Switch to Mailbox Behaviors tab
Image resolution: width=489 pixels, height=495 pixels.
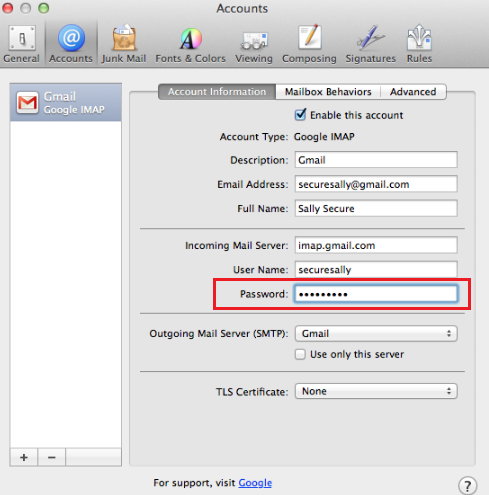[x=328, y=92]
